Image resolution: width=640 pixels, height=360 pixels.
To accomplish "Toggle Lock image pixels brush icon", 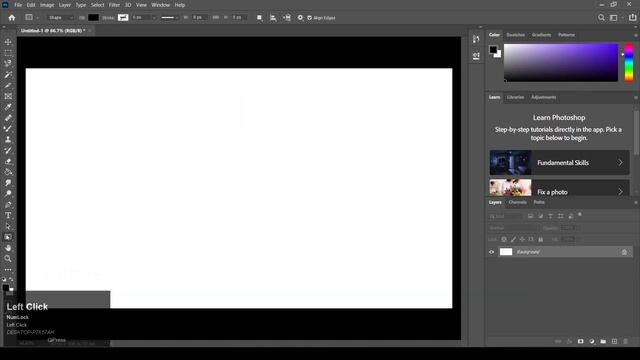I will pyautogui.click(x=513, y=240).
